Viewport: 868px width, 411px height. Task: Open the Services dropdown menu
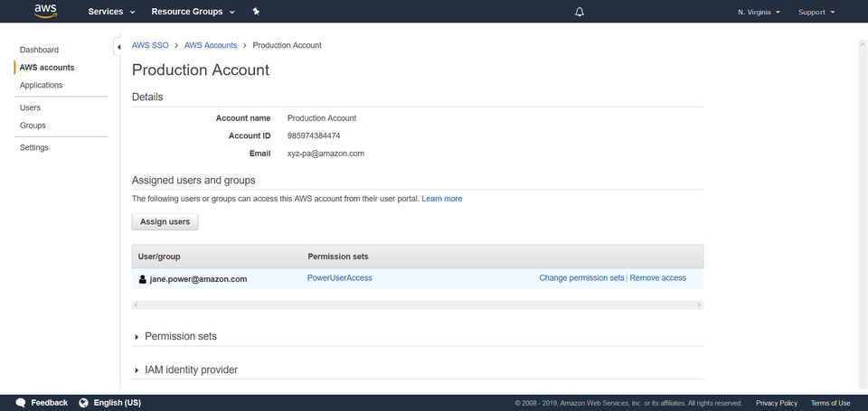click(x=111, y=12)
